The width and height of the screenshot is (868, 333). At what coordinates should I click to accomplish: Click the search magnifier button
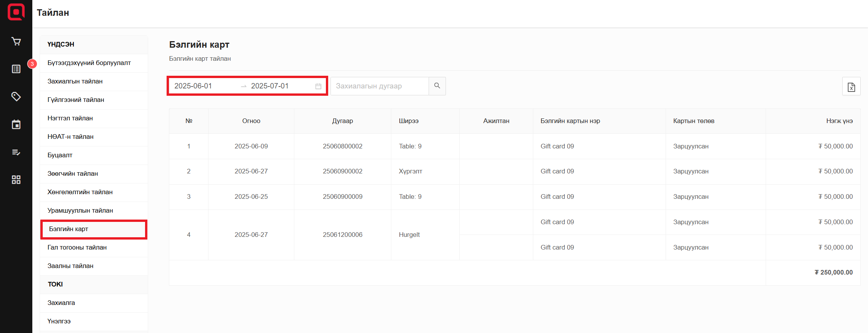(x=437, y=86)
